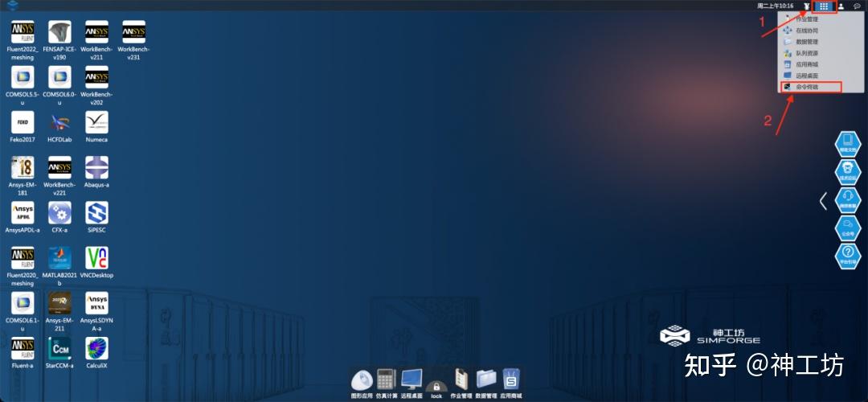Click the 技术论坛 hexagon button

coord(848,171)
